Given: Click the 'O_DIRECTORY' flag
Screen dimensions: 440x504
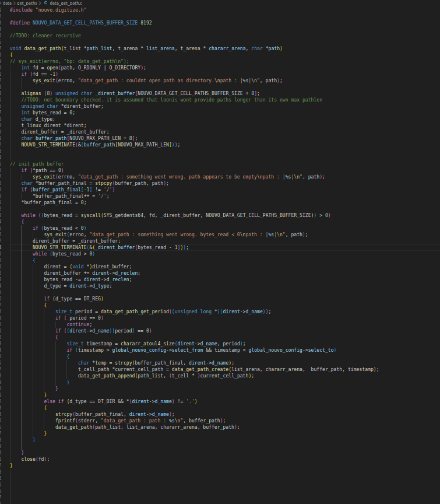Looking at the screenshot, I should click(x=125, y=68).
